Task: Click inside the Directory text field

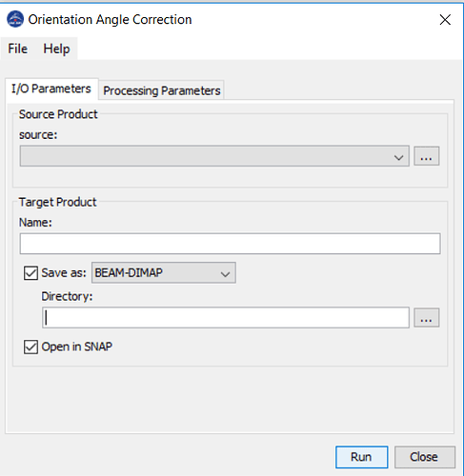Action: [x=226, y=317]
